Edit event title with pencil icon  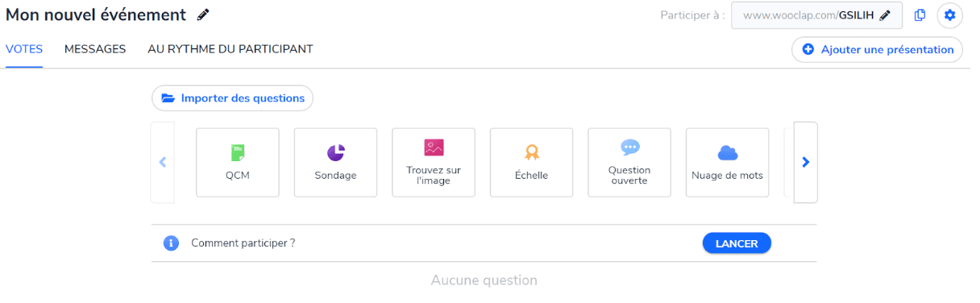(203, 15)
